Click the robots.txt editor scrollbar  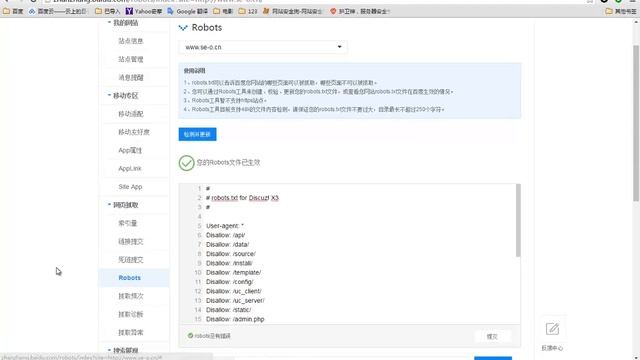518,220
